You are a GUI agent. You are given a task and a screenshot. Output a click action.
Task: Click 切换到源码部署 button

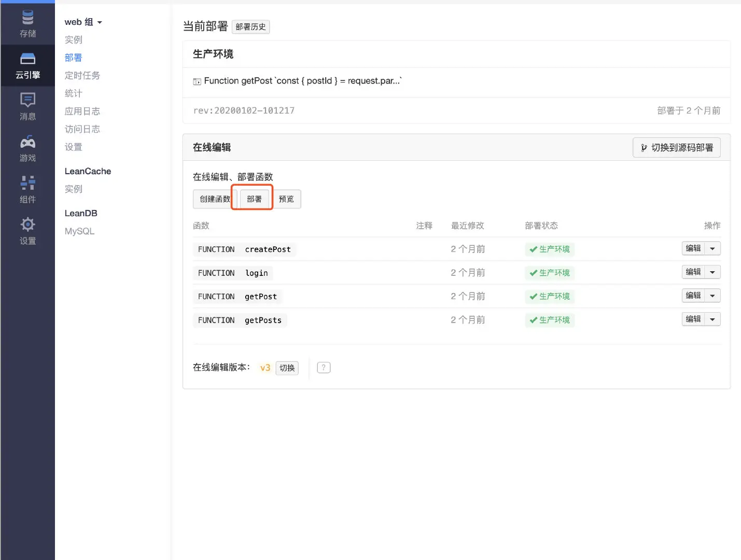coord(677,148)
